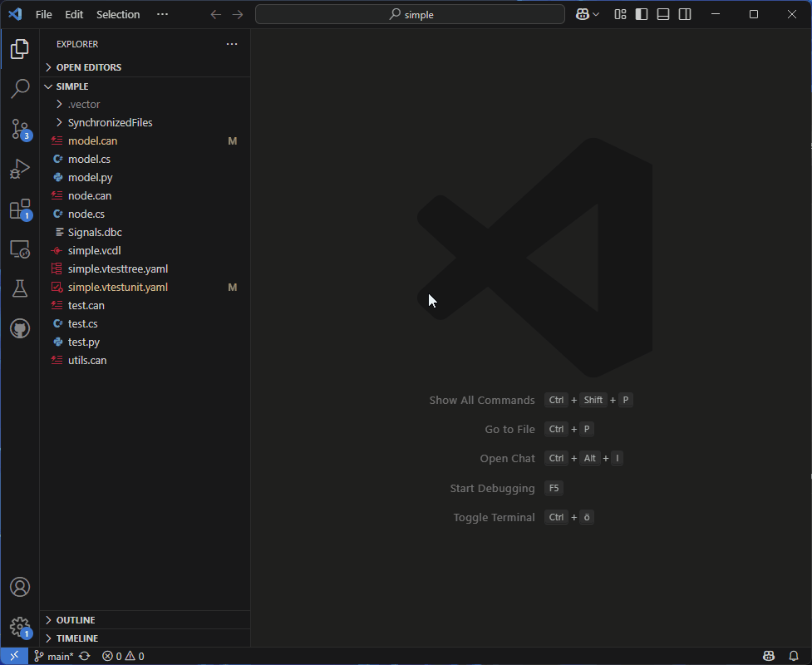Go forward with the right arrow

pyautogui.click(x=238, y=14)
